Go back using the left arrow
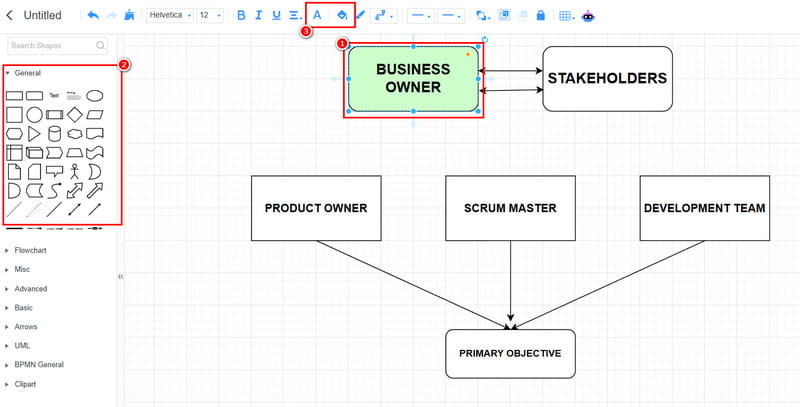 coord(9,15)
